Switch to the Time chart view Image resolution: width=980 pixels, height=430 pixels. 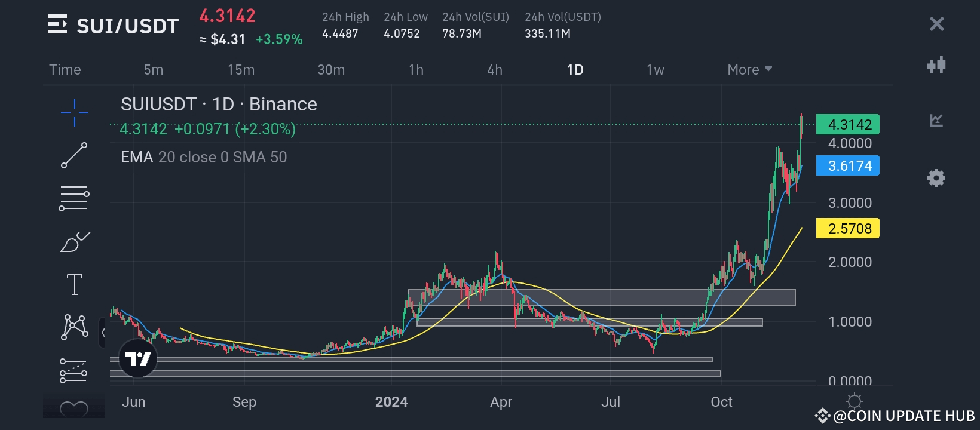click(65, 70)
